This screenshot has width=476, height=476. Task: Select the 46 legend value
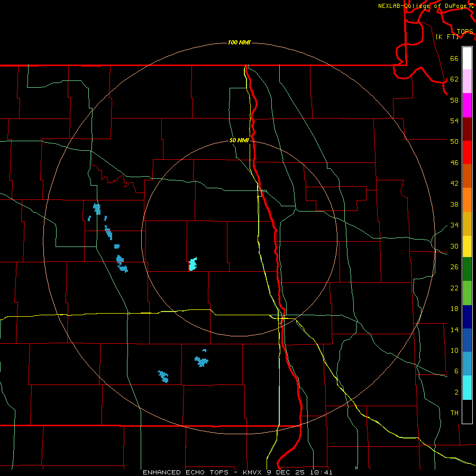[454, 163]
